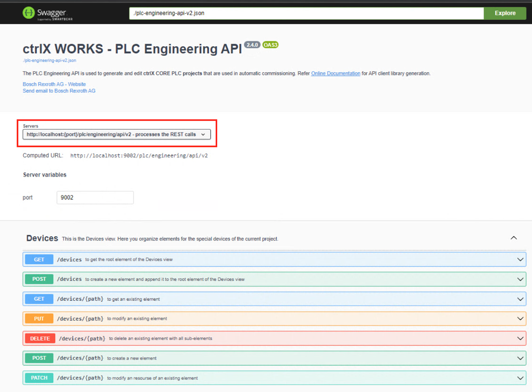Click the ctrlX WORKS - PLC Engineering API title
Screen dimensions: 532x392
tap(132, 49)
